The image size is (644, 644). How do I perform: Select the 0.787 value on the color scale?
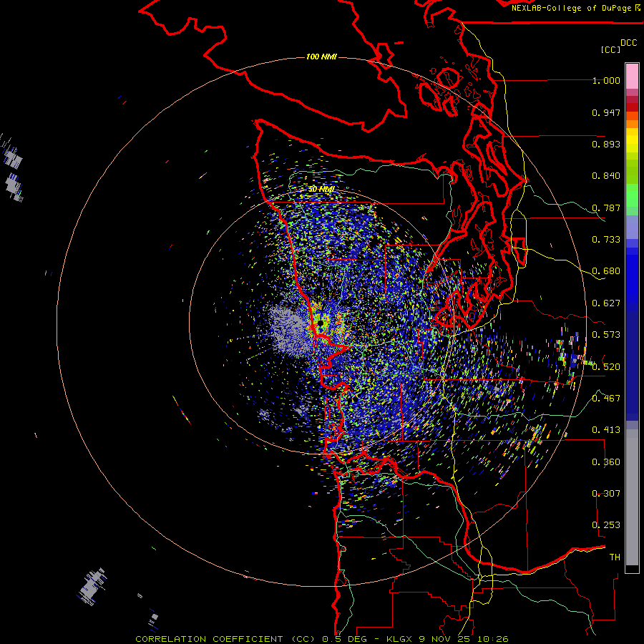pyautogui.click(x=606, y=208)
